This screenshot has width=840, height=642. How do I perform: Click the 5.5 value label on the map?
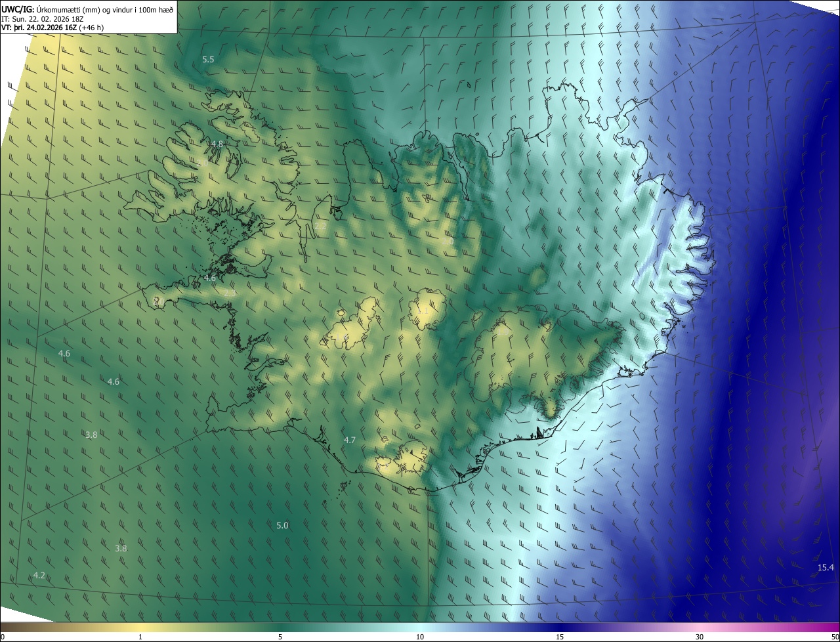(x=208, y=60)
